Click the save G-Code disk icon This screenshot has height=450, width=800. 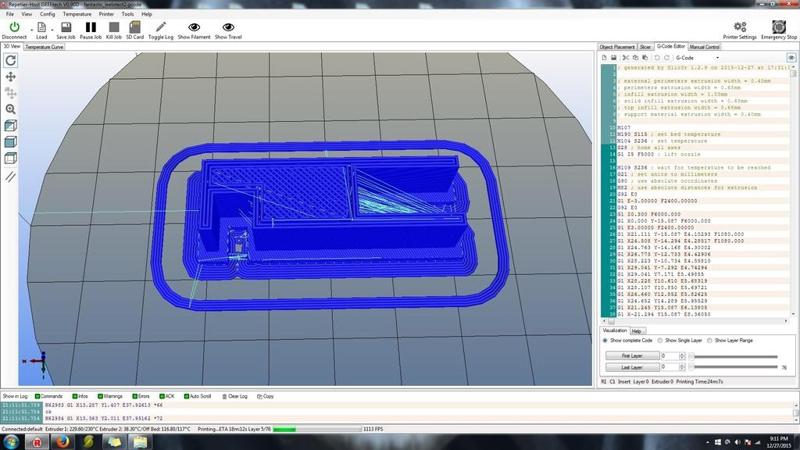(614, 58)
